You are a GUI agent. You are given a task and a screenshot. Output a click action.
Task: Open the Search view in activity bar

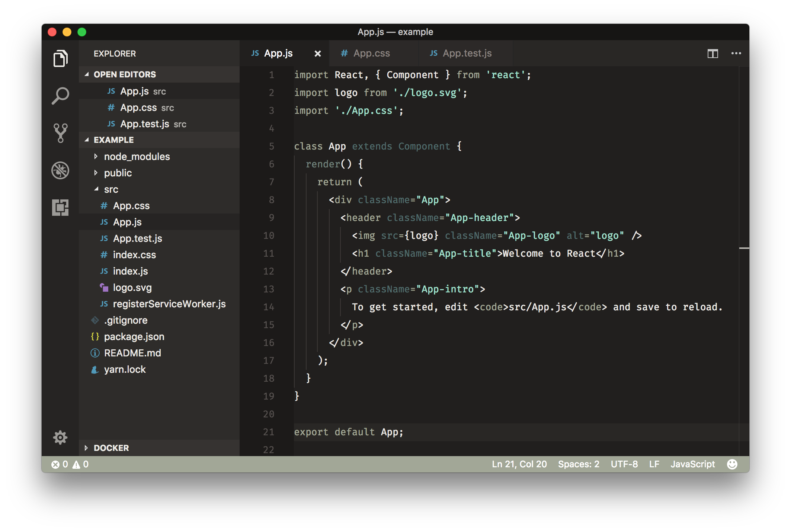point(60,96)
